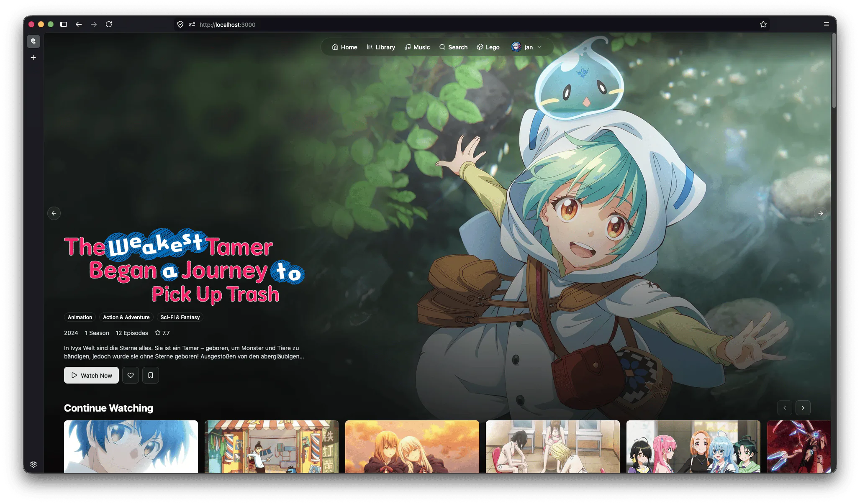Toggle the bookmark watchlist button
The image size is (860, 504).
coord(151,375)
